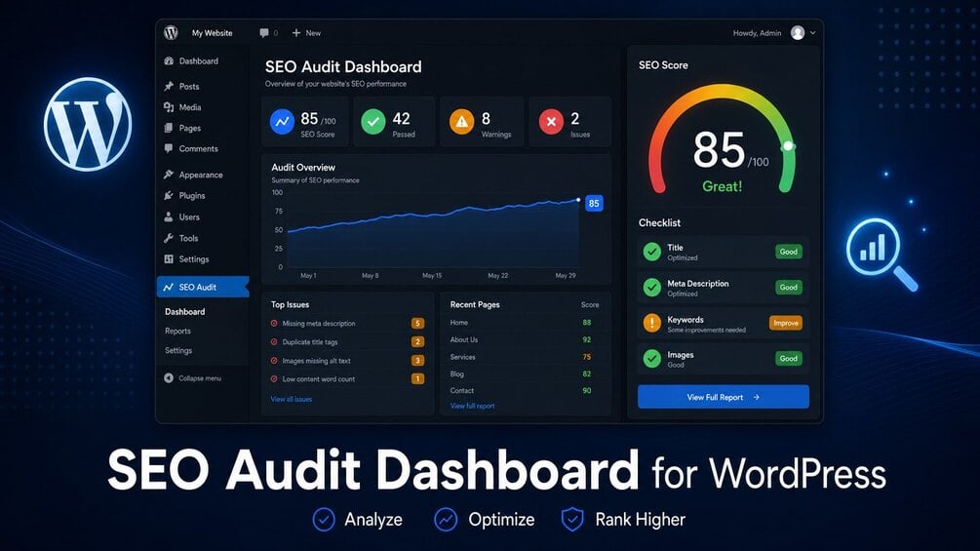Click the Users person icon
980x551 pixels.
(169, 216)
